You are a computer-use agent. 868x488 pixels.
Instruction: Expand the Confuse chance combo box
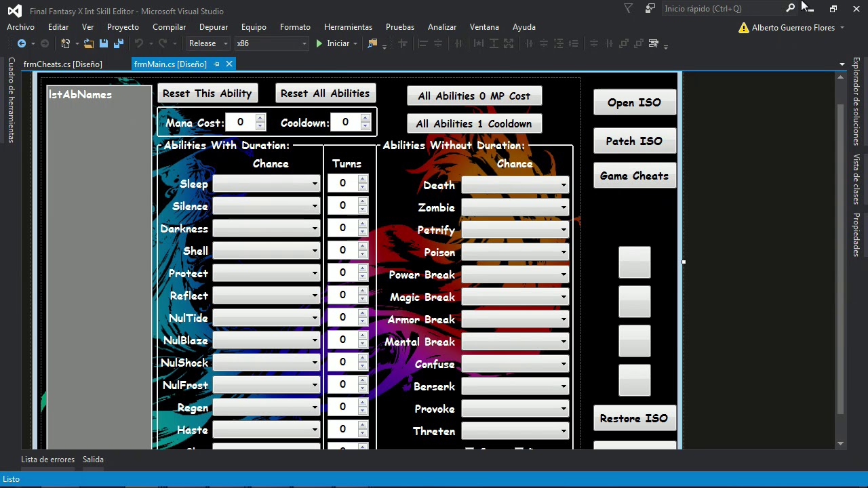[x=563, y=364]
